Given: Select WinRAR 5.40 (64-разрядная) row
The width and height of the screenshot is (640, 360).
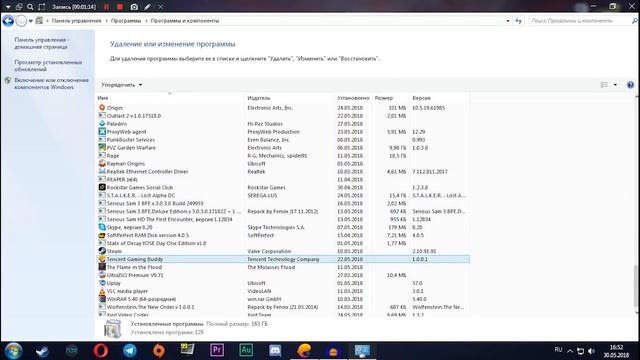Looking at the screenshot, I should pos(283,299).
